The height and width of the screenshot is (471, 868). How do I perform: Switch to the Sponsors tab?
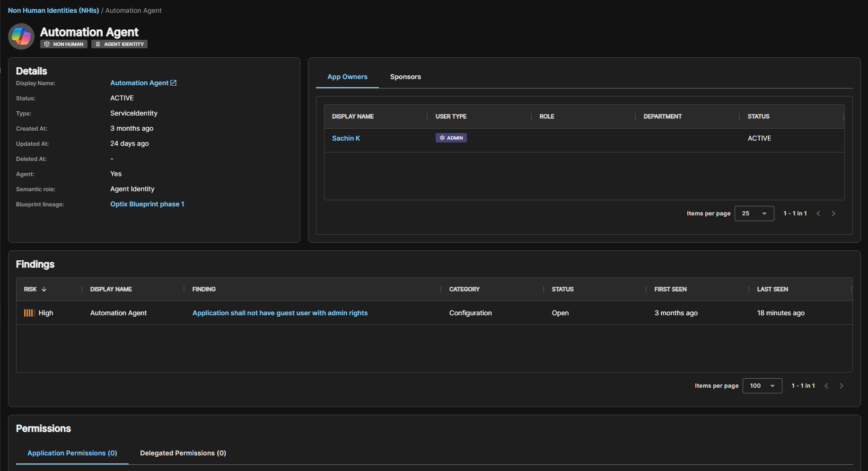point(405,77)
